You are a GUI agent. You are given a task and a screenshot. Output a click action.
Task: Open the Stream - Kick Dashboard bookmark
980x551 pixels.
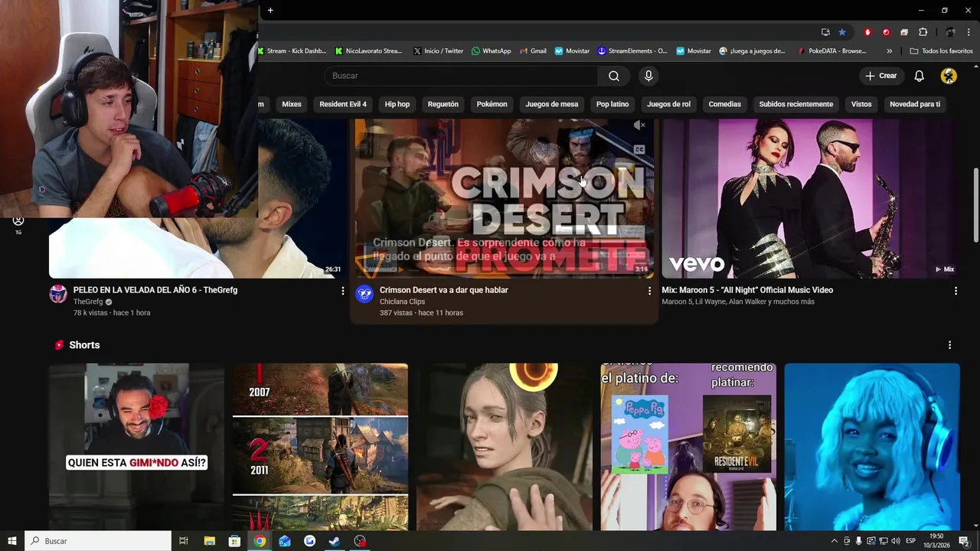tap(292, 51)
